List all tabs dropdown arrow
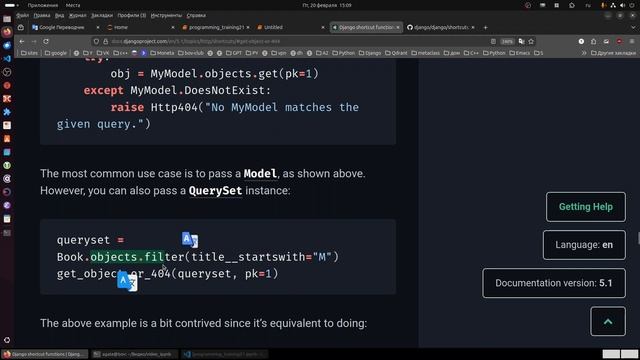640x360 pixels. (633, 27)
